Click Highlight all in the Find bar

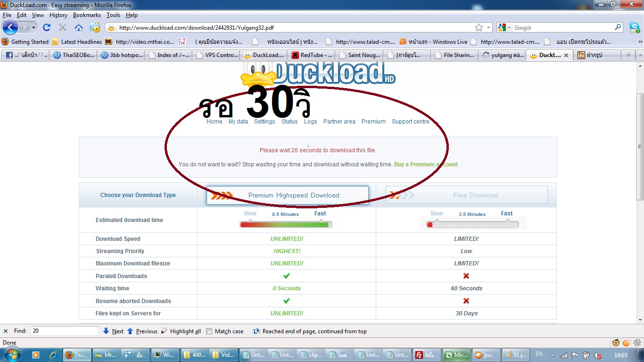click(181, 331)
